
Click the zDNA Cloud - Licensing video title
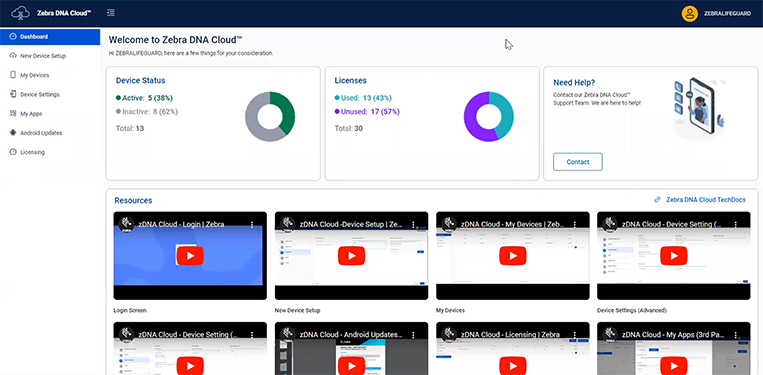pyautogui.click(x=509, y=335)
